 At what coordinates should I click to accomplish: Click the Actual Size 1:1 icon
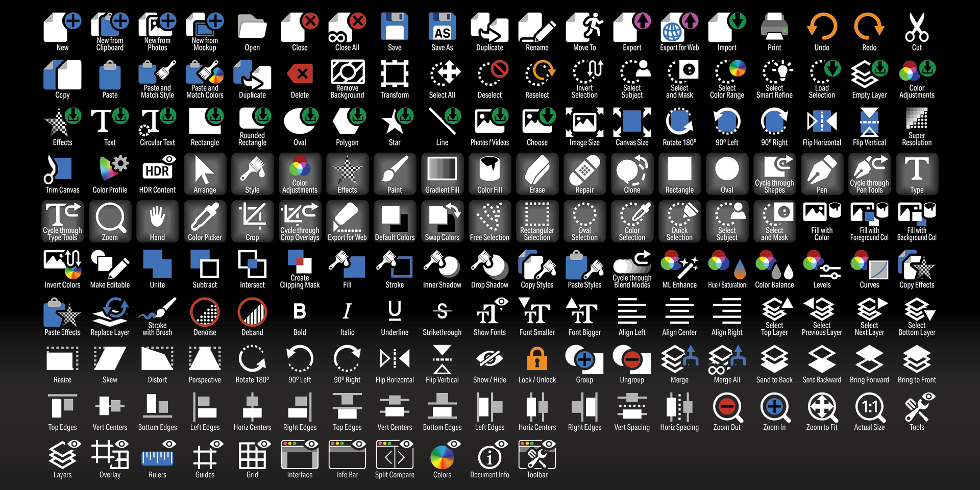(x=869, y=407)
